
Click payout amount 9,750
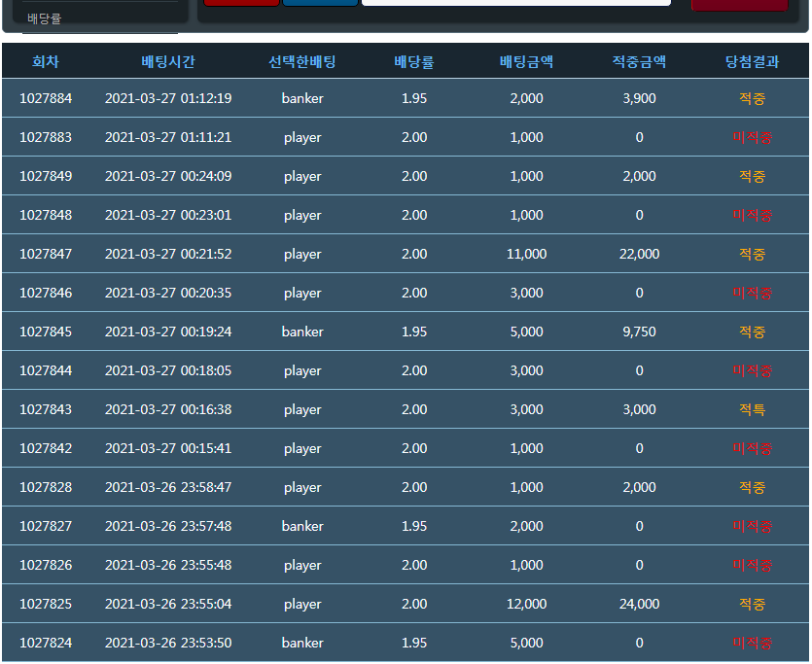click(x=639, y=332)
